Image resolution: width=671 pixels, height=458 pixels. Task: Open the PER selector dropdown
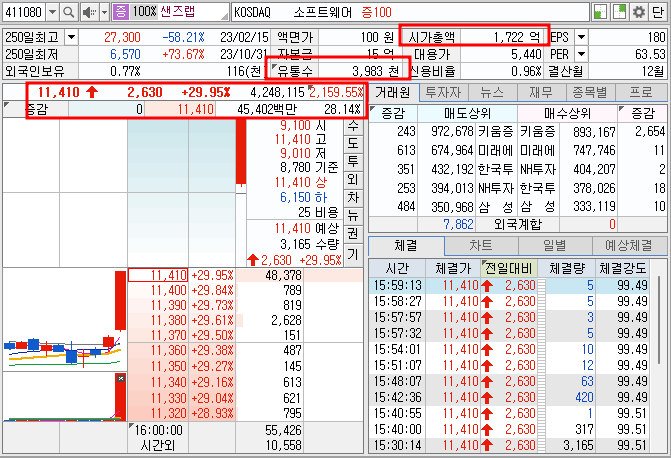(581, 54)
